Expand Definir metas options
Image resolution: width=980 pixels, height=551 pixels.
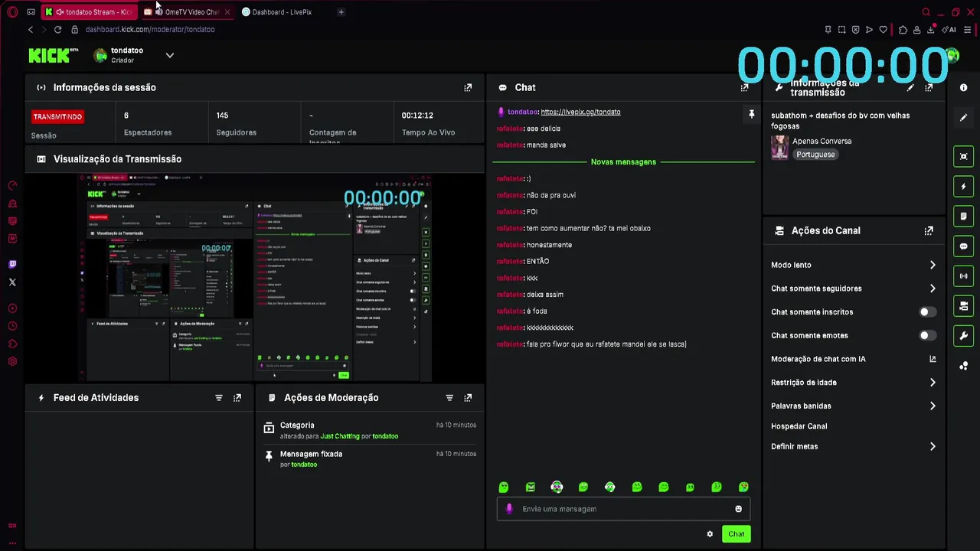(x=933, y=447)
